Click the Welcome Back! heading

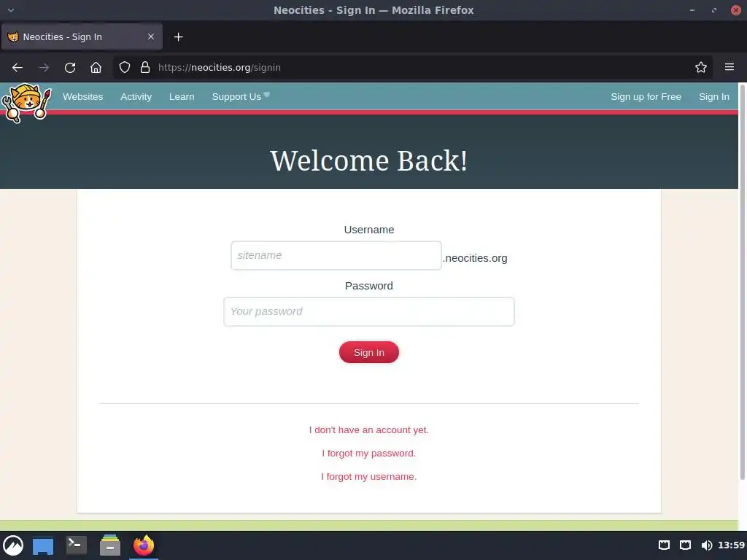click(368, 160)
